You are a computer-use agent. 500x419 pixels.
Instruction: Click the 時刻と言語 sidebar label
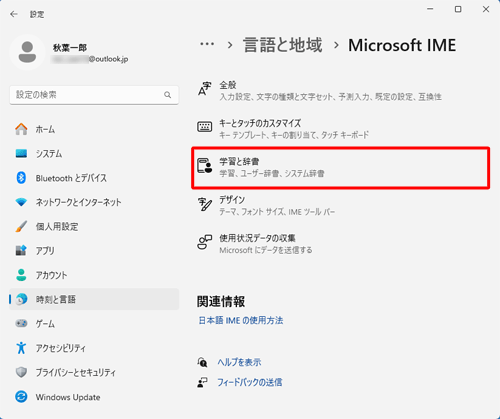[x=56, y=299]
